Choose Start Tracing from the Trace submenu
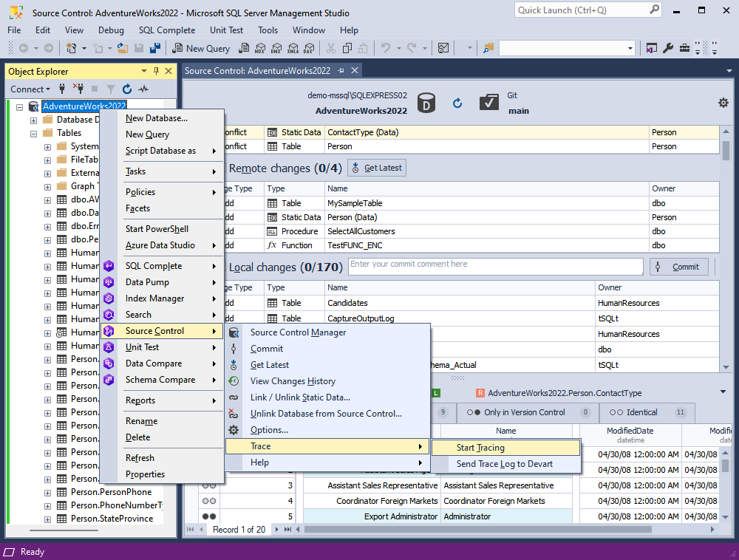Image resolution: width=739 pixels, height=560 pixels. point(505,448)
